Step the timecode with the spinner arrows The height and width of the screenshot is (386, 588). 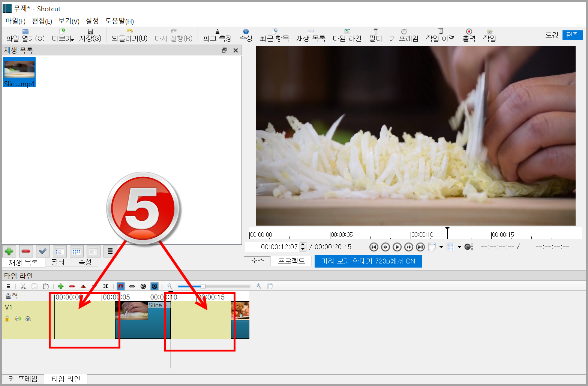[303, 247]
